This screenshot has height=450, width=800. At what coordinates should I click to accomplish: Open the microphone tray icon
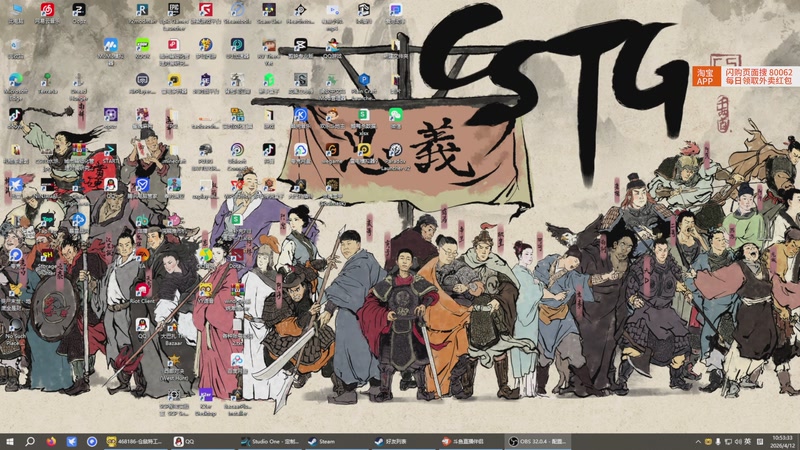coord(718,442)
